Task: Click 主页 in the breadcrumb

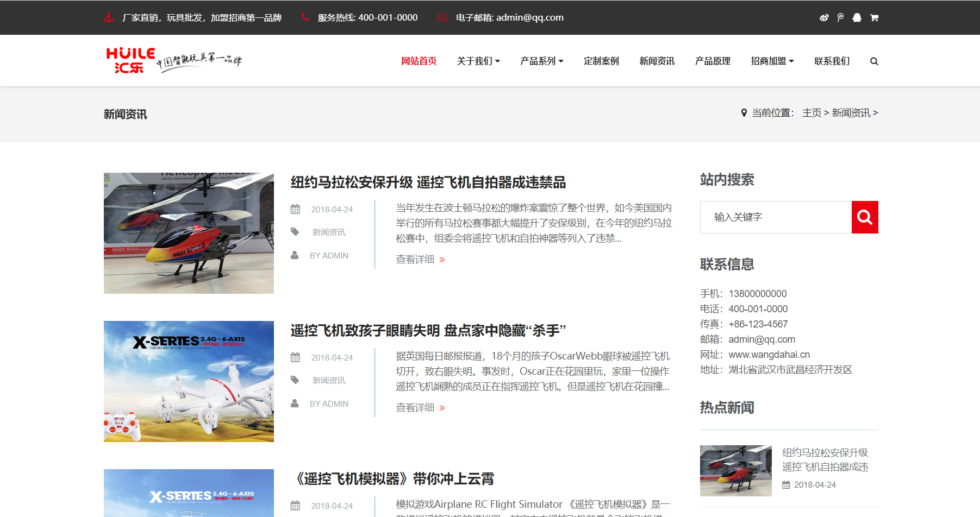Action: (x=812, y=113)
